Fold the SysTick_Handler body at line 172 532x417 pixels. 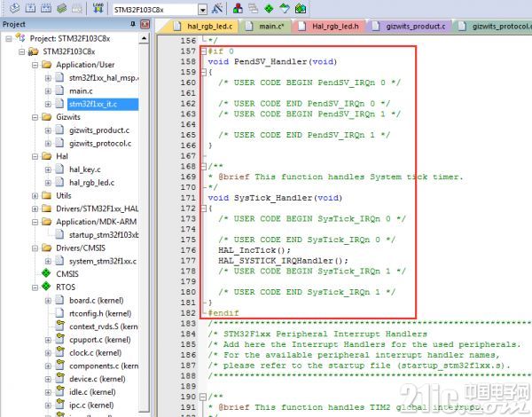(x=203, y=208)
